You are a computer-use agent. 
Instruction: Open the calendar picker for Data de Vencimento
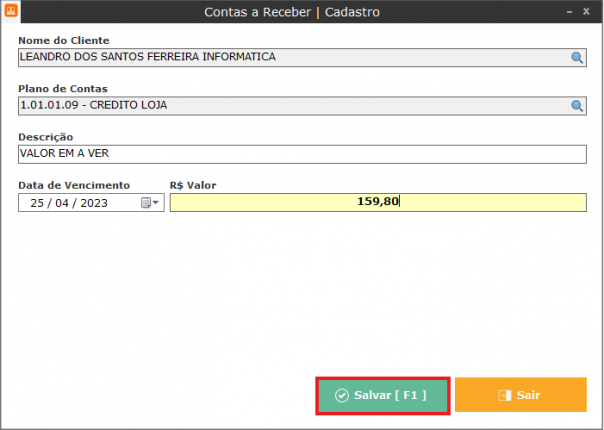[x=150, y=202]
